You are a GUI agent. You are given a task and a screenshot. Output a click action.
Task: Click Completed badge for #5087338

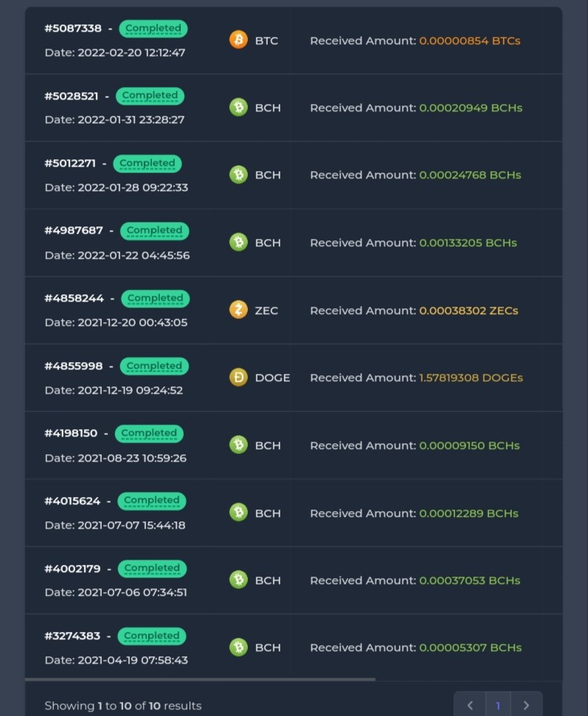coord(153,28)
